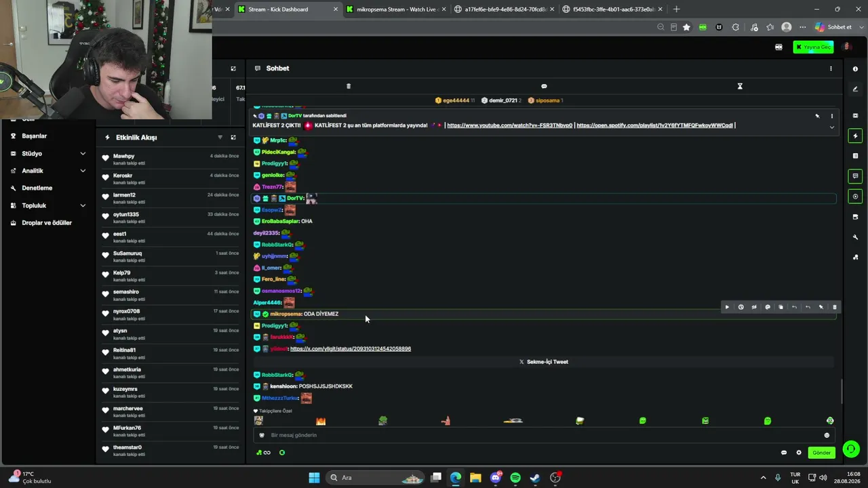Click the Yayına Geç button
This screenshot has width=868, height=488.
pyautogui.click(x=813, y=47)
